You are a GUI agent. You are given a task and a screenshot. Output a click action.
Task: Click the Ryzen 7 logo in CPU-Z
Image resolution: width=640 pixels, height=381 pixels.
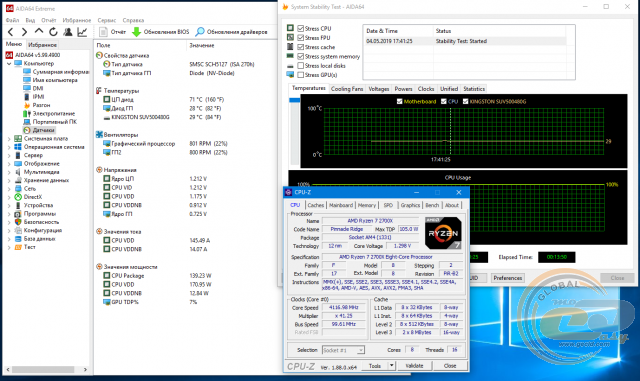pos(443,233)
